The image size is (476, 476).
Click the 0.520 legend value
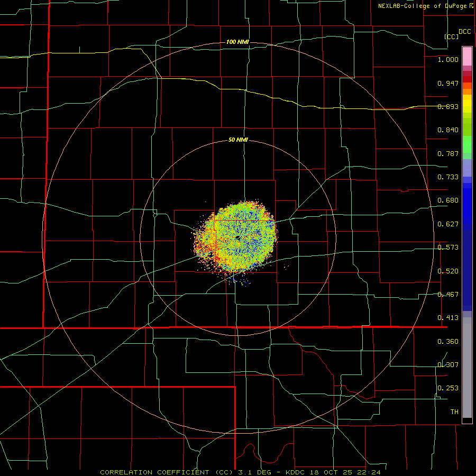(448, 271)
